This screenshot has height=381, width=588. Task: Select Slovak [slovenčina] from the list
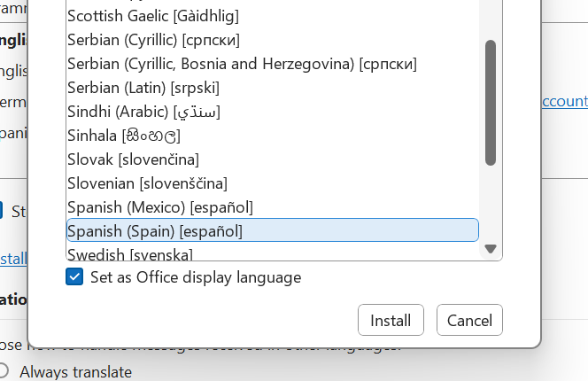[133, 159]
